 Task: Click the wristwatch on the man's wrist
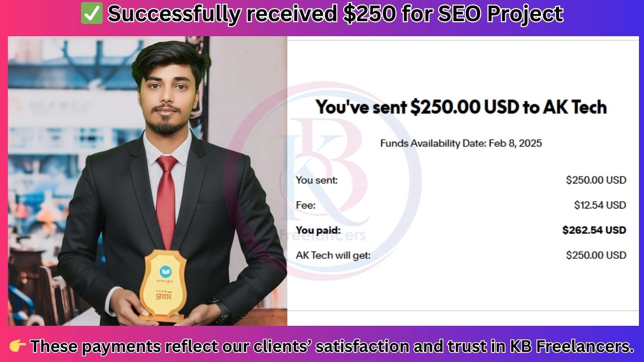(x=222, y=309)
